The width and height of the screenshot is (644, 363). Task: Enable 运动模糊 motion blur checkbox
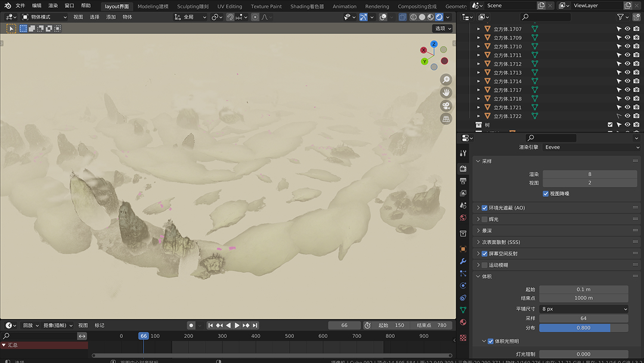click(x=485, y=265)
